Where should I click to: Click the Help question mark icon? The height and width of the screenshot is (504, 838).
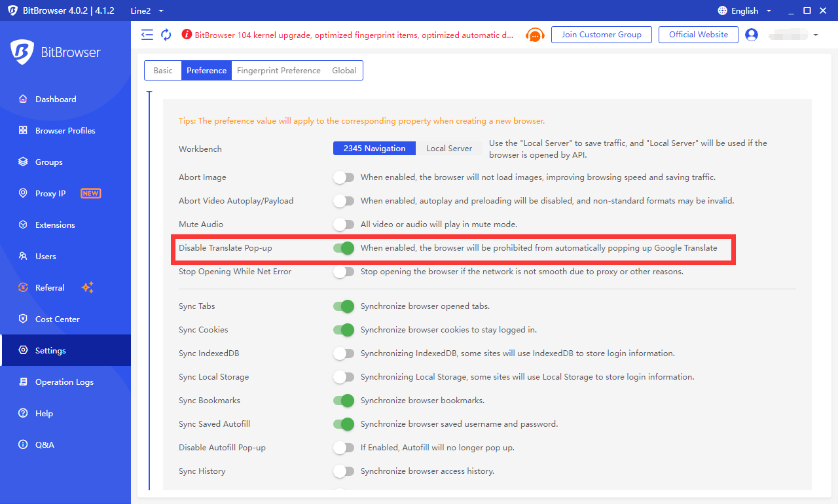pos(23,414)
